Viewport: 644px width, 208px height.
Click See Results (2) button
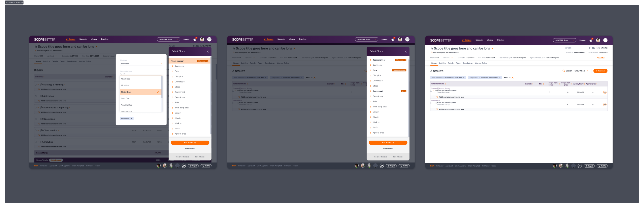(x=388, y=143)
